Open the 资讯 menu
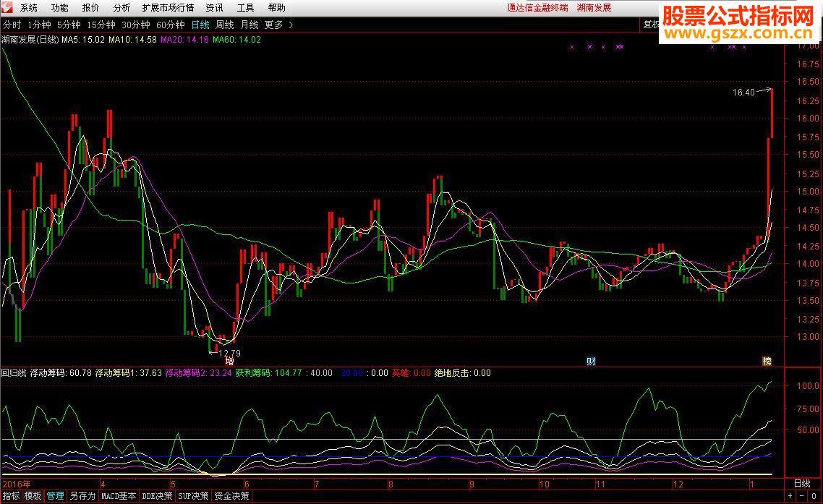Image resolution: width=823 pixels, height=504 pixels. pyautogui.click(x=214, y=8)
